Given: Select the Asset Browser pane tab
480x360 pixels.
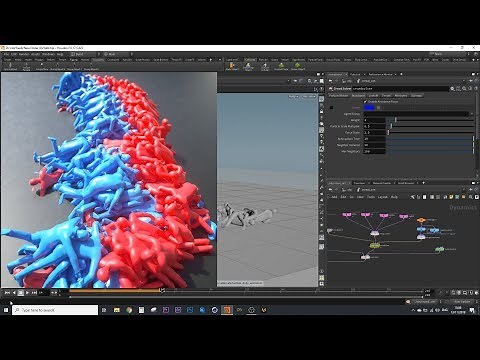Looking at the screenshot, I should (406, 183).
